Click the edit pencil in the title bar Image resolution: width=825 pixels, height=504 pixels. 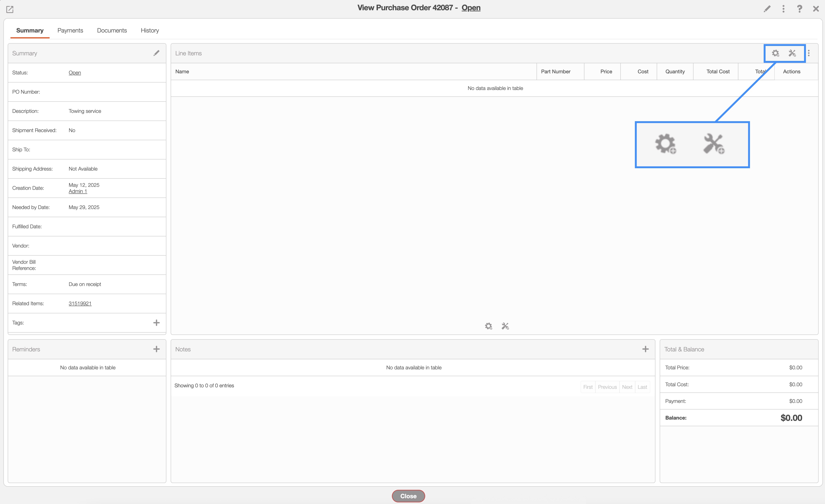pos(767,9)
